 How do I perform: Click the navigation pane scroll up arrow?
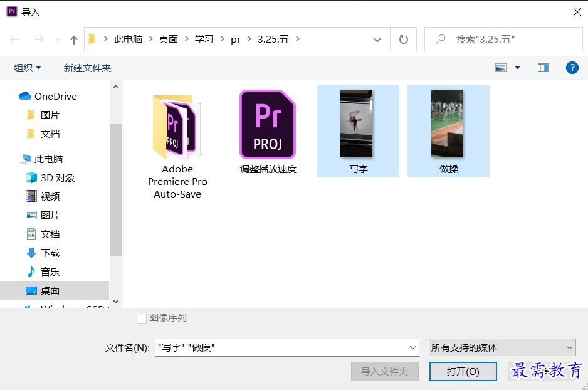tap(115, 87)
